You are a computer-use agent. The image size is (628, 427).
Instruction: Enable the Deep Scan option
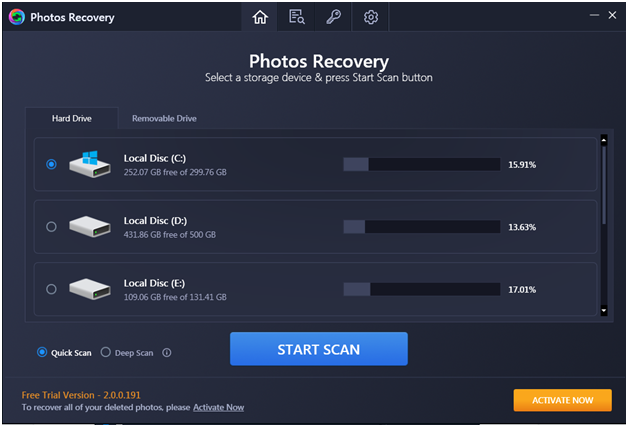click(x=106, y=352)
